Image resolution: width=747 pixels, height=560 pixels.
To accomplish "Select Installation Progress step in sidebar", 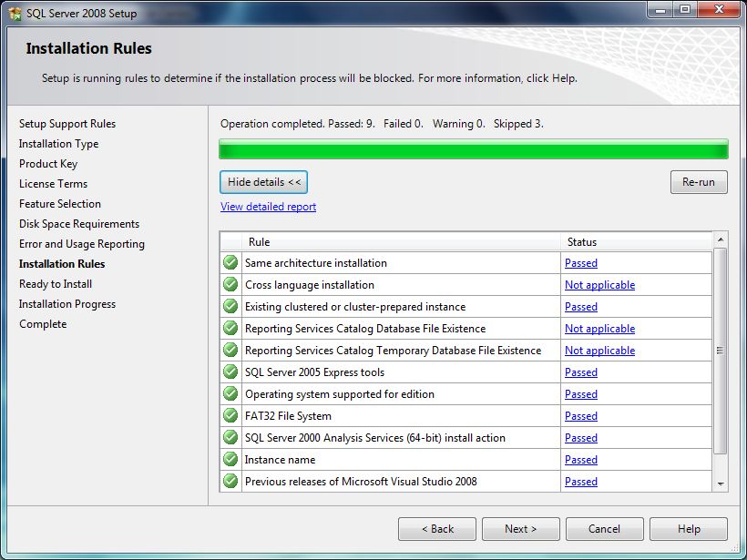I will click(67, 304).
